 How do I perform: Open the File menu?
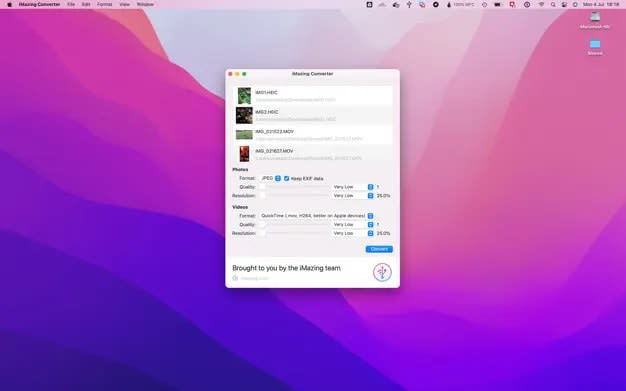click(x=71, y=4)
